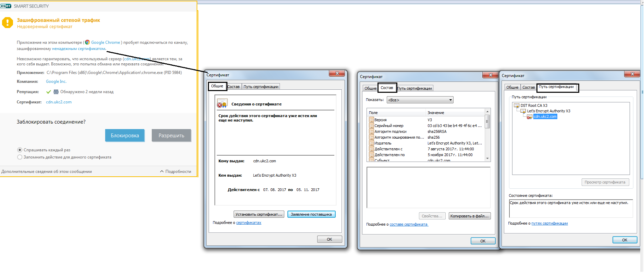
Task: Click OK in the certificate fields window
Action: [483, 241]
